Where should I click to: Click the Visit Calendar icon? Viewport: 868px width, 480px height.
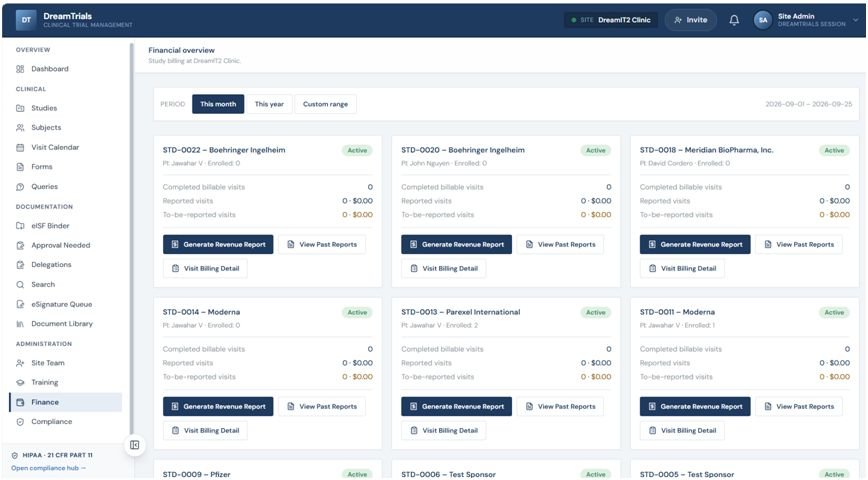pos(20,147)
